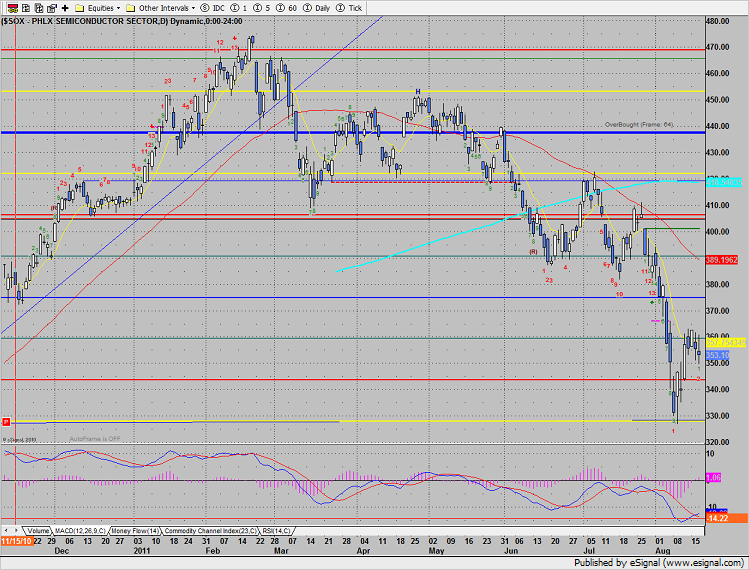
Task: Open the Commodity Channel Index(23,C) tab
Action: click(x=210, y=530)
